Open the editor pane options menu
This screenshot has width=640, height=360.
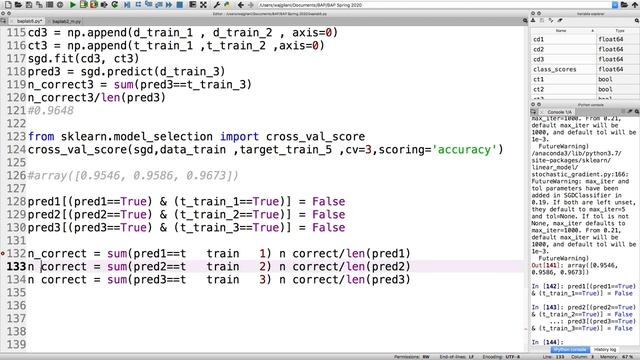[525, 20]
